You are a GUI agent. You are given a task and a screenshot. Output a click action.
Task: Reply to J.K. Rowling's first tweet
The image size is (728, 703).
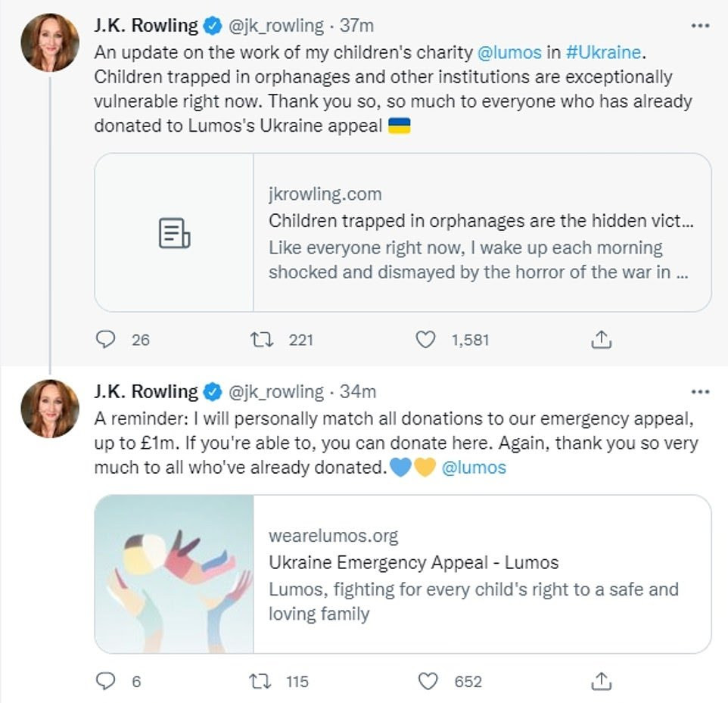point(107,340)
